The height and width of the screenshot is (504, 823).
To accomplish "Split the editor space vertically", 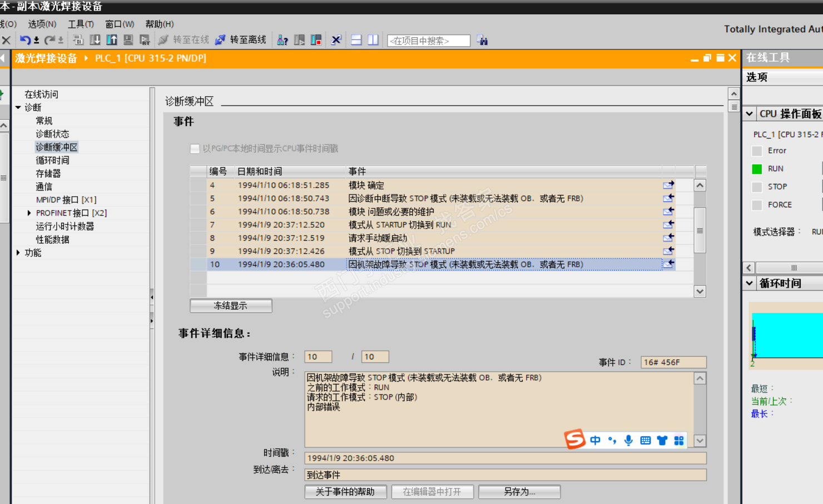I will point(373,40).
